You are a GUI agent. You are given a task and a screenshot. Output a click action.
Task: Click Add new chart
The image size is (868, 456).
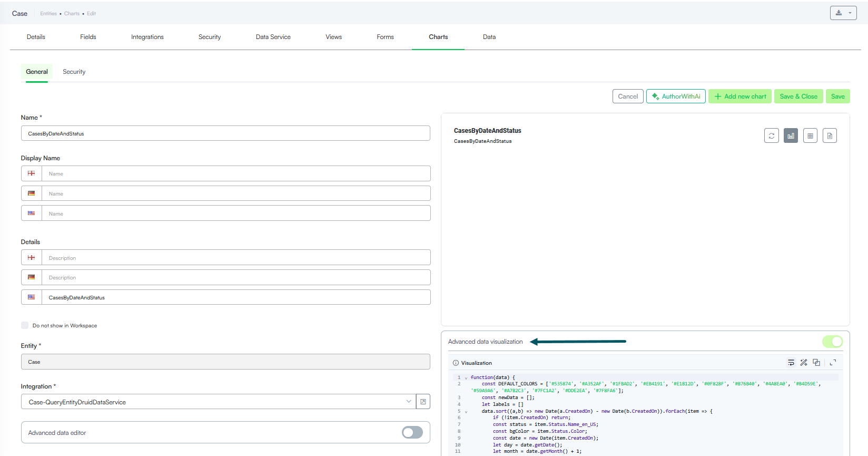740,96
